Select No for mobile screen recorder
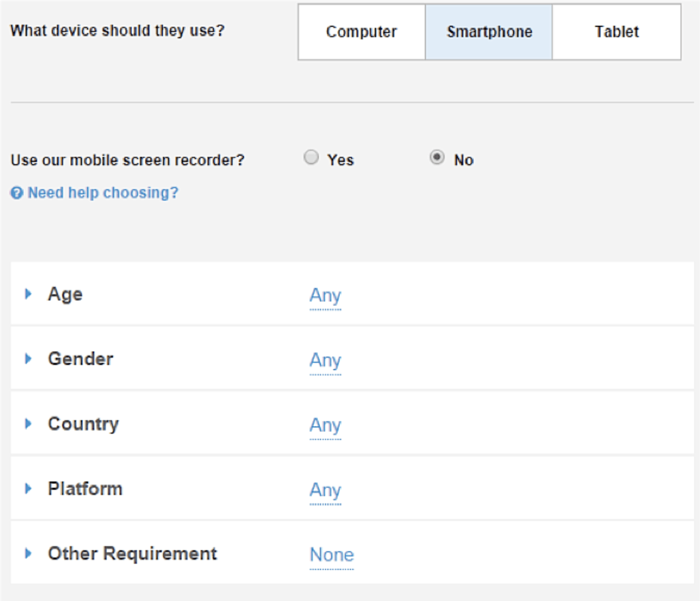This screenshot has height=601, width=700. click(437, 158)
